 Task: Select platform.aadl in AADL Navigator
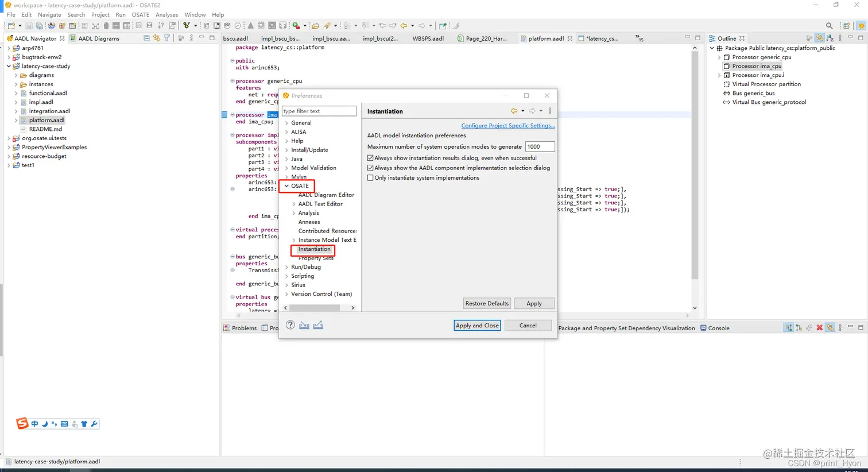pos(46,120)
